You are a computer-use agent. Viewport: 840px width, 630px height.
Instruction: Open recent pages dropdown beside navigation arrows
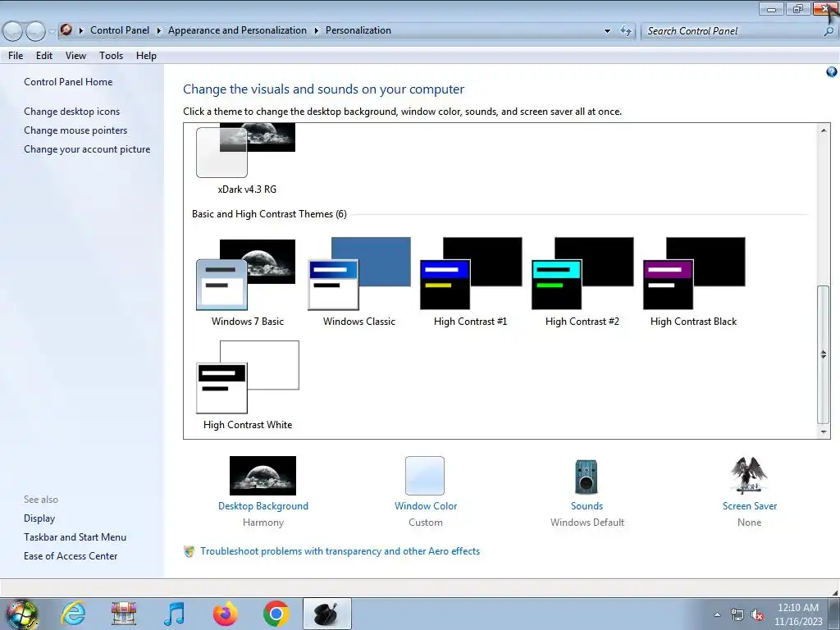(52, 32)
